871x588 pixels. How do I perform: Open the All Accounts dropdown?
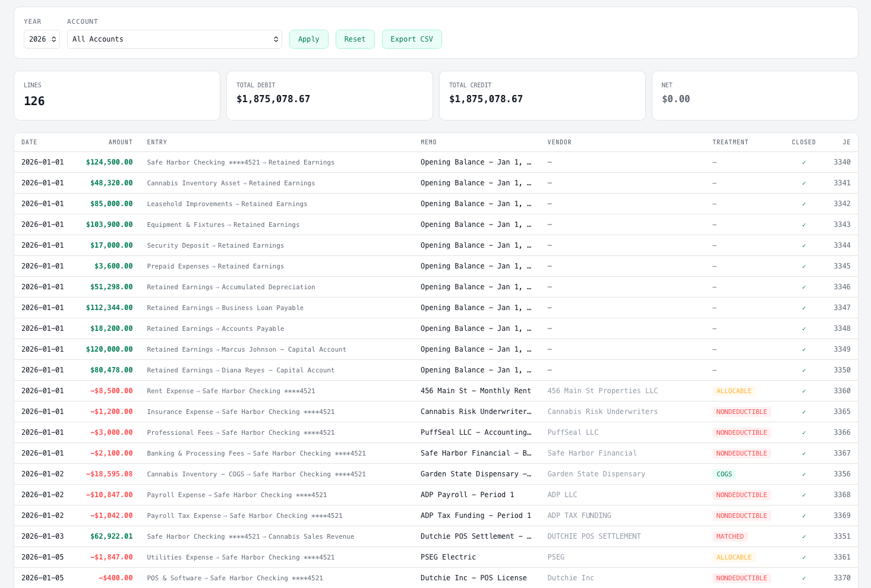[x=175, y=39]
